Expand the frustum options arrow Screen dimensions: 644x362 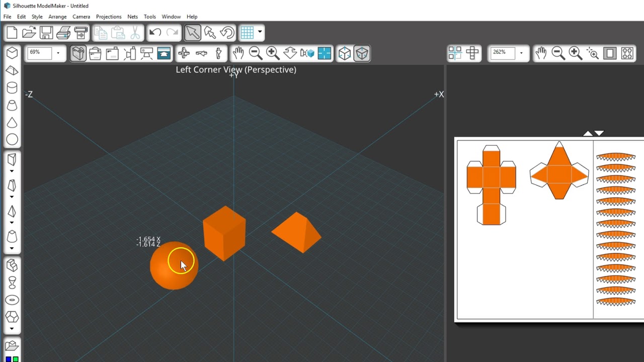pyautogui.click(x=12, y=248)
